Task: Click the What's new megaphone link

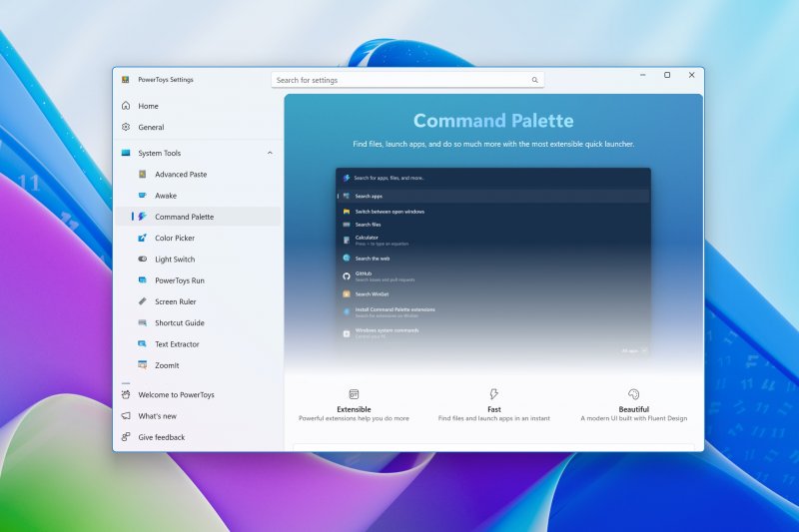Action: pyautogui.click(x=126, y=416)
